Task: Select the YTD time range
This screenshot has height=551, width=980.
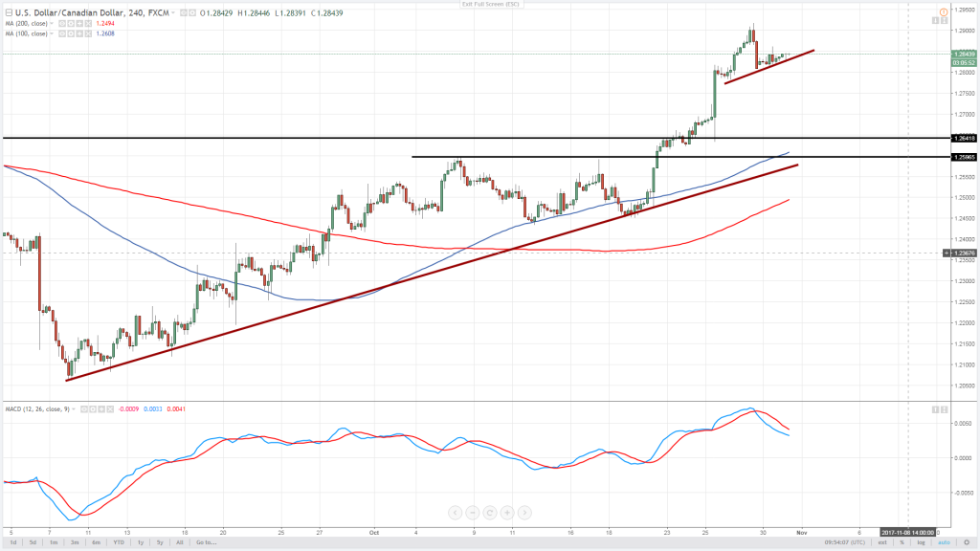Action: 118,542
